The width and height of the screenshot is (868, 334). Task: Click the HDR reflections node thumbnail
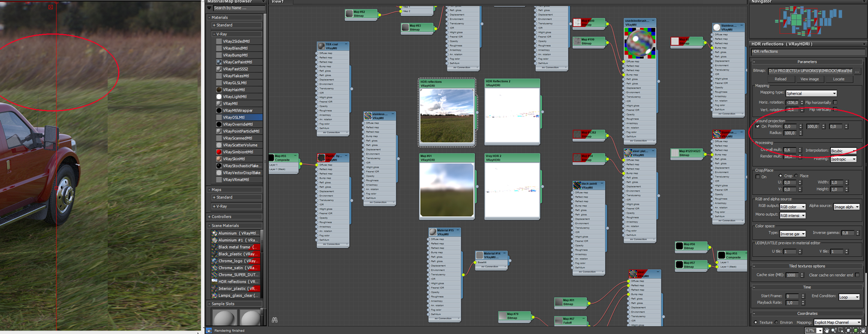coord(447,116)
